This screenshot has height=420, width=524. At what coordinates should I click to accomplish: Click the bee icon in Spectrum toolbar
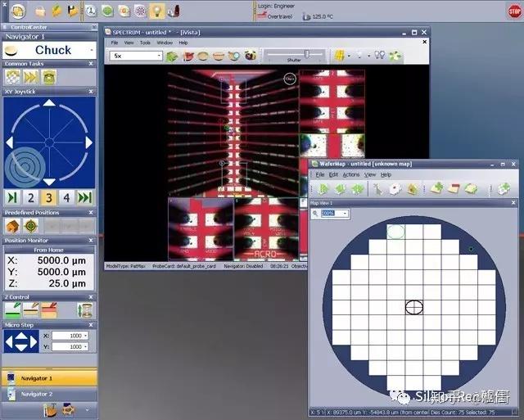[251, 56]
